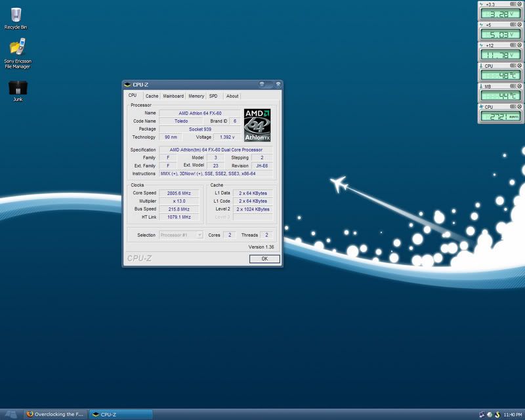Screen dimensions: 525x420
Task: Close the CPU-Z window
Action: (278, 85)
